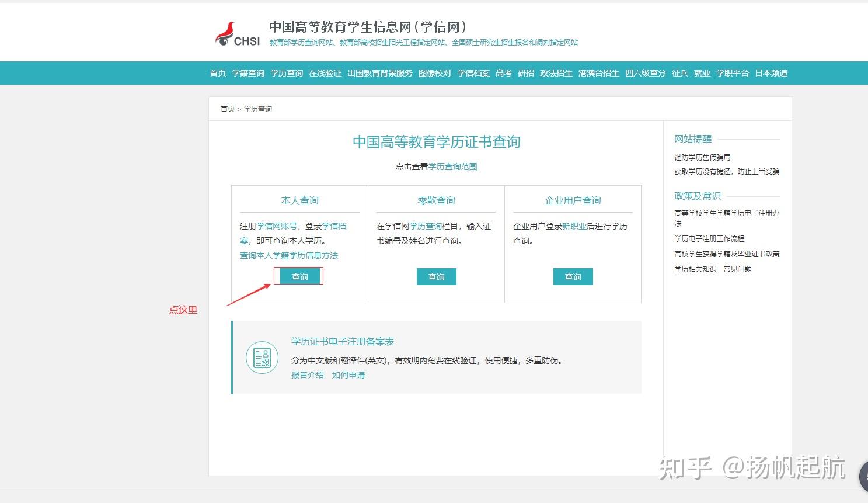Click 学历查询 link in 零散查询 description
868x503 pixels.
coord(426,226)
